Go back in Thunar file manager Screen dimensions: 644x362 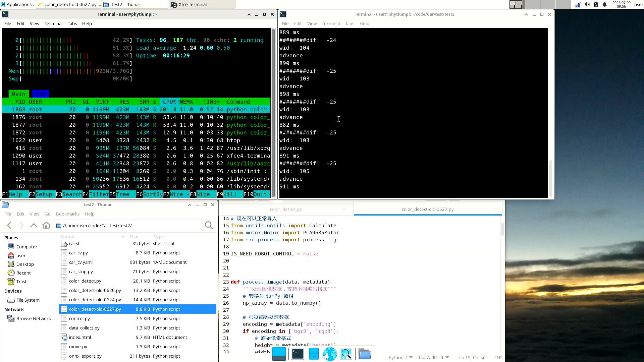(9, 226)
